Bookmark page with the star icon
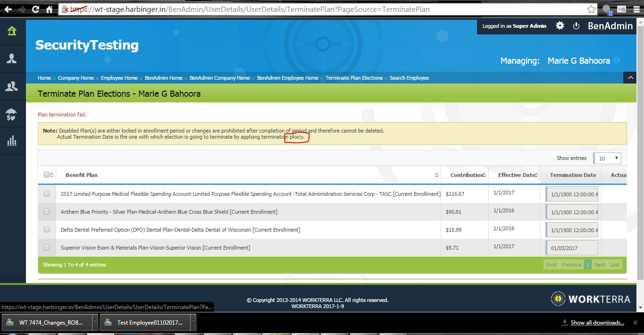This screenshot has width=644, height=335. (591, 9)
